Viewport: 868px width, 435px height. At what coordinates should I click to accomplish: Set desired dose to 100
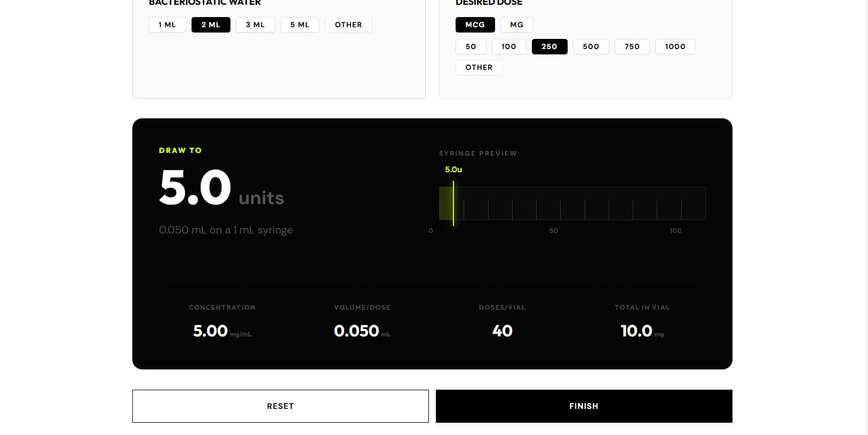click(509, 47)
